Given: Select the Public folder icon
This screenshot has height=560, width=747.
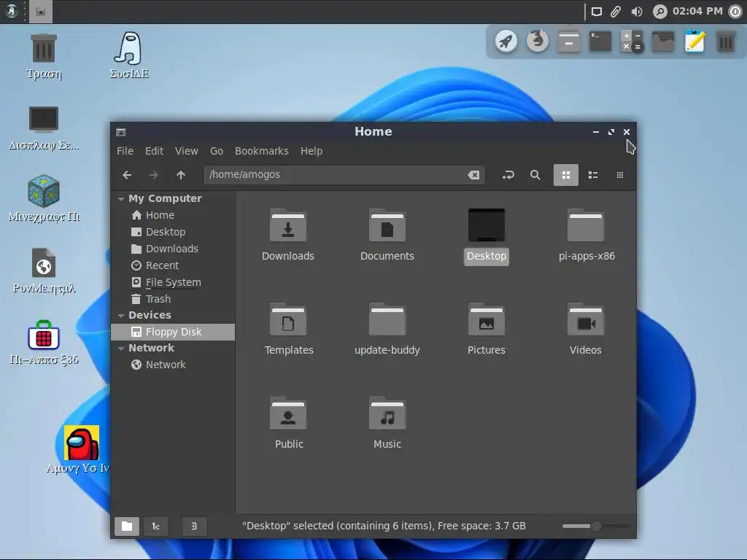Looking at the screenshot, I should pyautogui.click(x=287, y=413).
